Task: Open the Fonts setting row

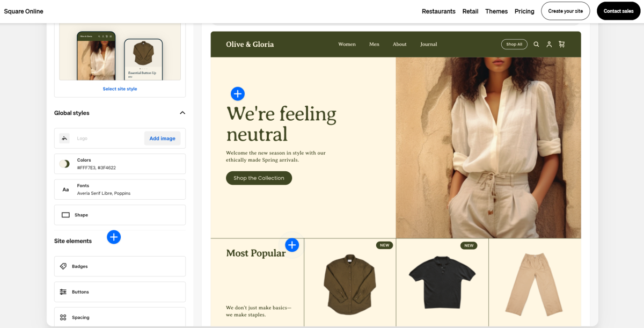Action: (120, 189)
